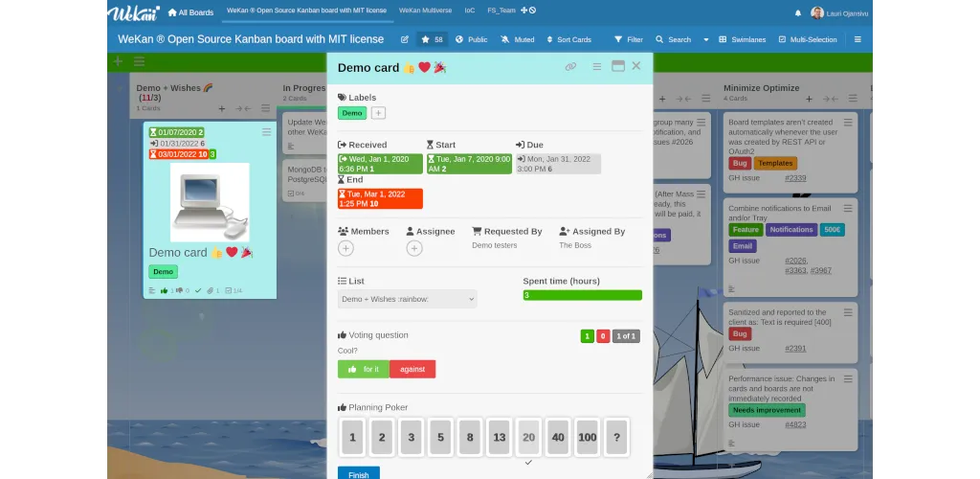
Task: Edit Due date Mon, Jan 31, 2022
Action: [558, 164]
